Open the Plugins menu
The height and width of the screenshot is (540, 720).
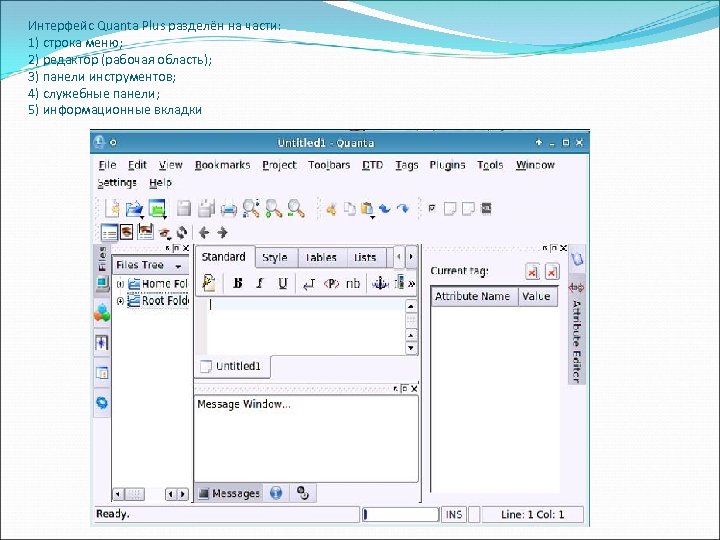coord(447,165)
